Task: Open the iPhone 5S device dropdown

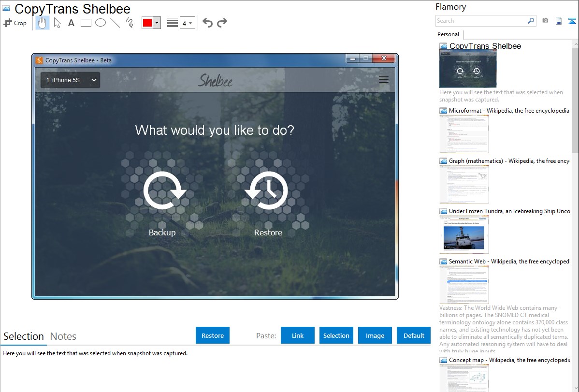Action: pos(70,80)
